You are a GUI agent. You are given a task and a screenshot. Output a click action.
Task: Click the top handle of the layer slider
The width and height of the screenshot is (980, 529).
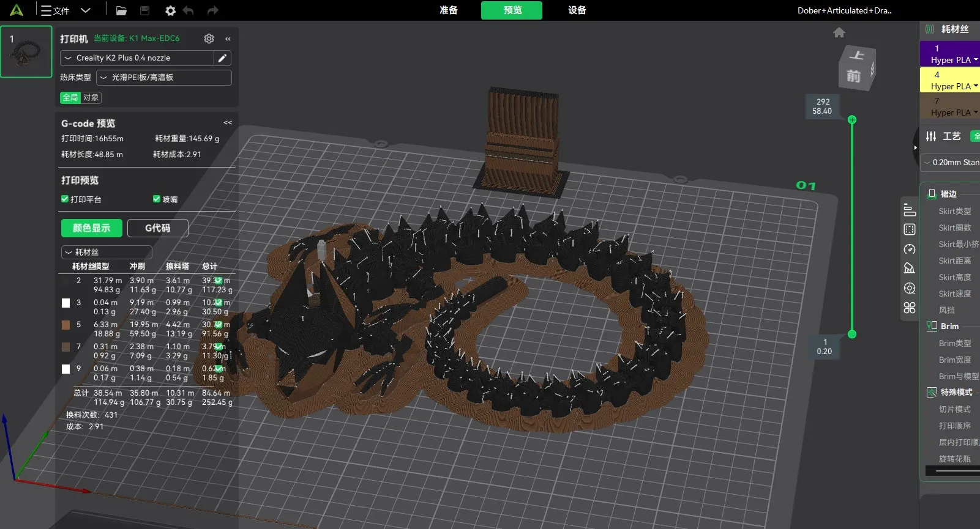[851, 120]
